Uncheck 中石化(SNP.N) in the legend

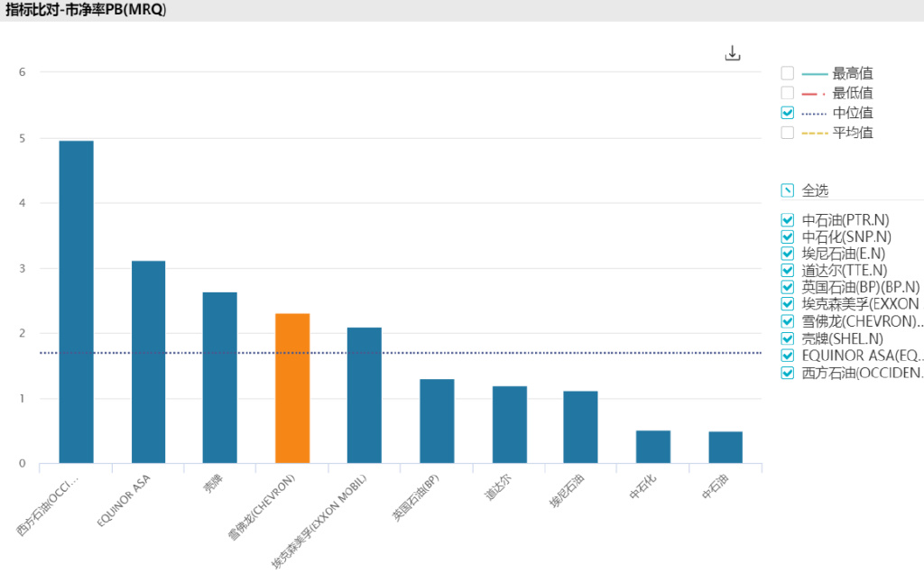(x=787, y=236)
